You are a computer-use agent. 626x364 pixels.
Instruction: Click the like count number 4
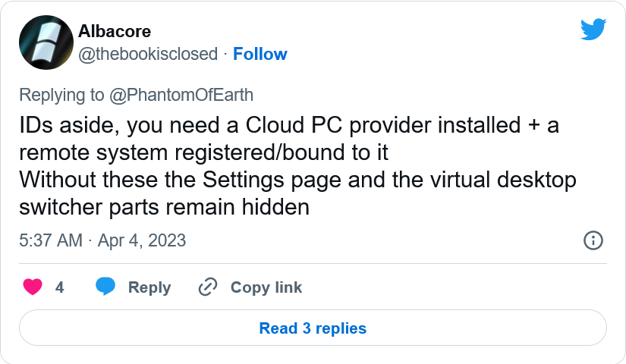click(59, 287)
